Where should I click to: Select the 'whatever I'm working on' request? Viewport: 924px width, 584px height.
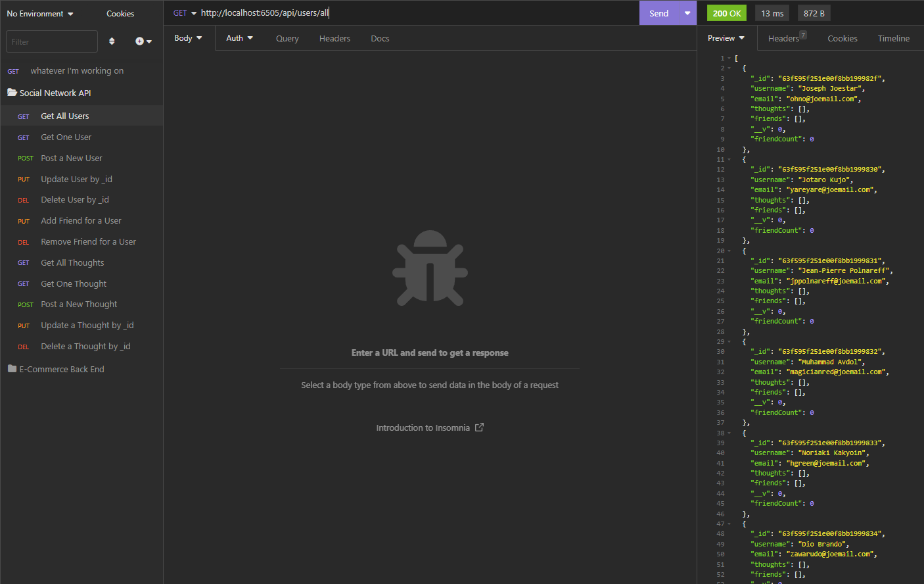point(81,71)
